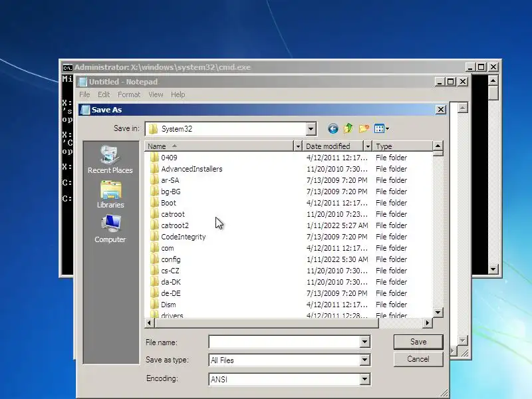Open Computer in the sidebar
The image size is (532, 399).
click(110, 229)
